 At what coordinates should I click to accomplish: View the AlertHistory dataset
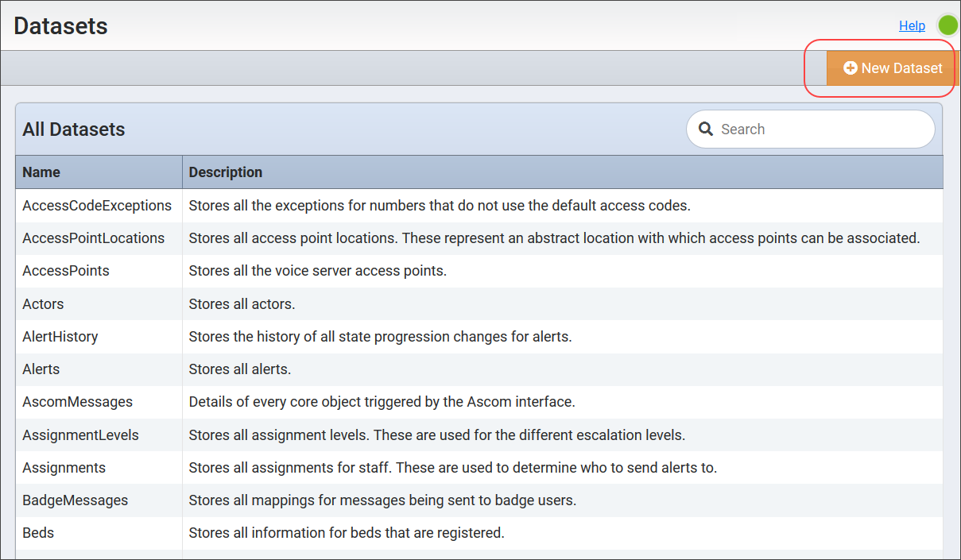click(60, 336)
